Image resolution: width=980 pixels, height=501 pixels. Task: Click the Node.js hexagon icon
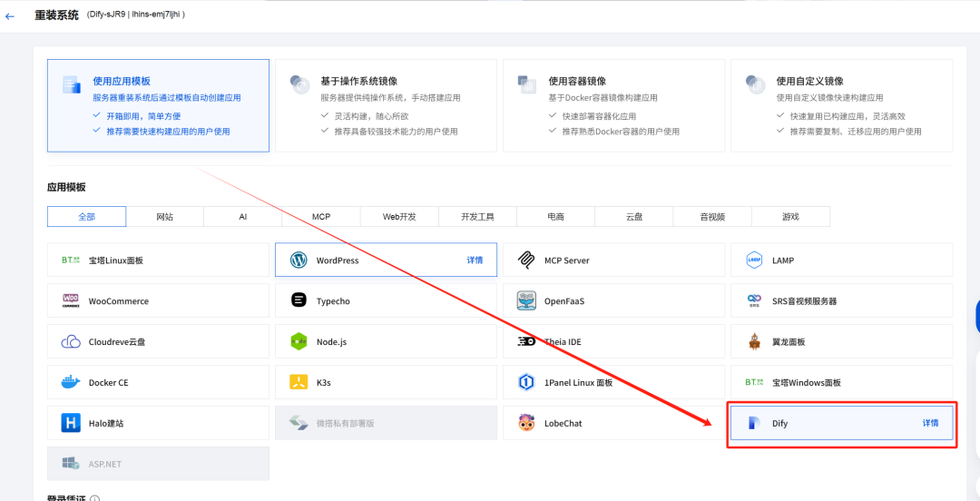299,341
